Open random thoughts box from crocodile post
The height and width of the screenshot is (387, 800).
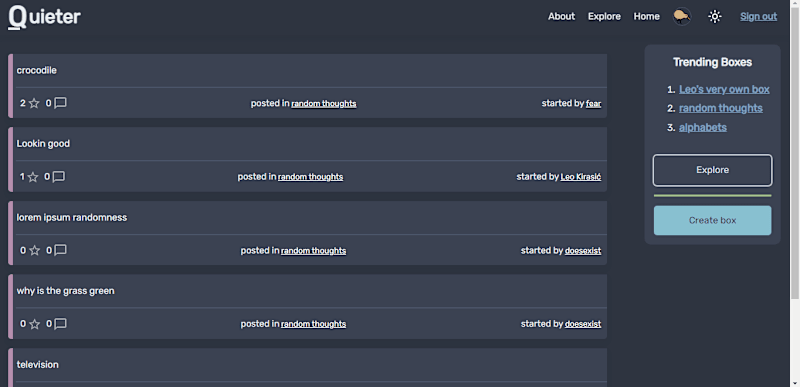tap(324, 104)
